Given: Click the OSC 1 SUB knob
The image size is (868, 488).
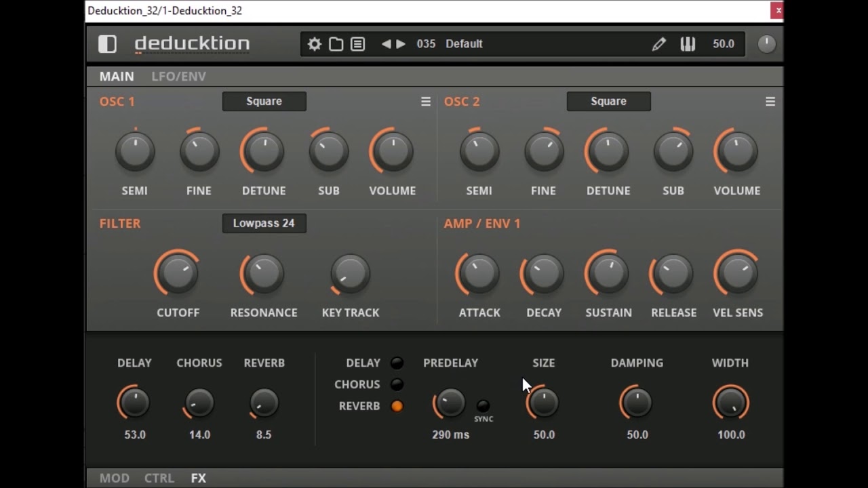Looking at the screenshot, I should coord(329,151).
